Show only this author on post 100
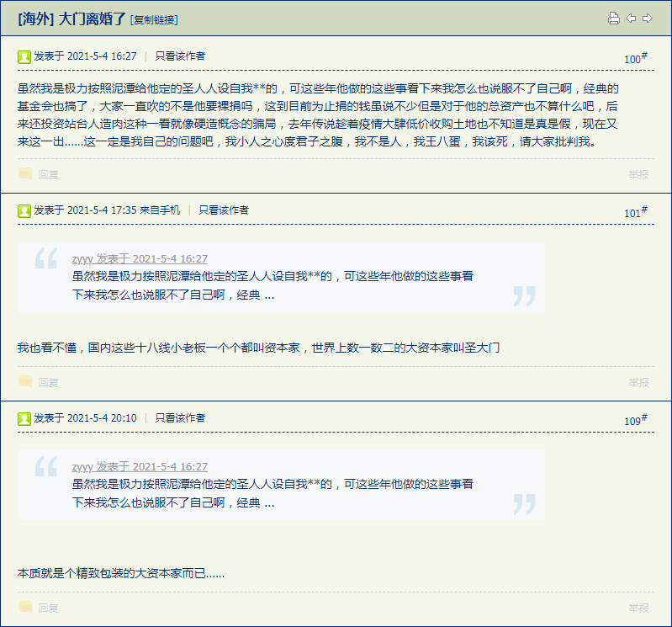Screen dimensions: 672x627 pyautogui.click(x=180, y=56)
